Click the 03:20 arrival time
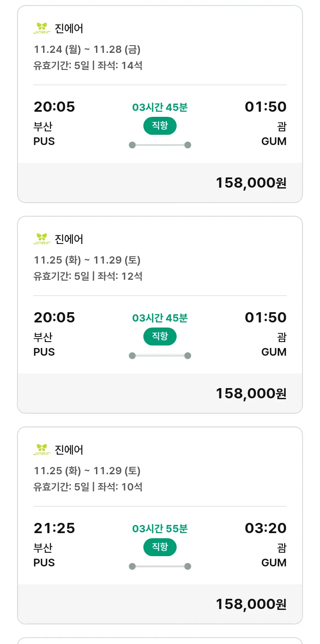 (x=265, y=528)
